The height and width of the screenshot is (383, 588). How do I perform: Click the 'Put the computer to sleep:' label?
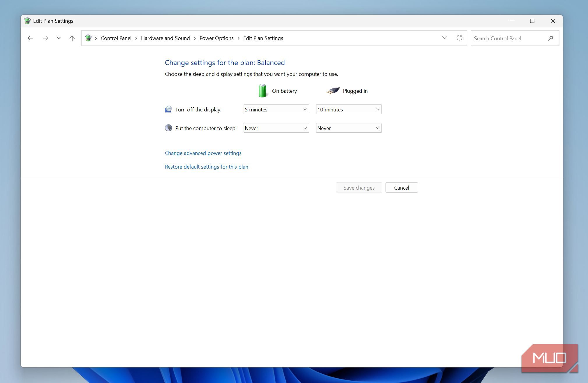tap(206, 128)
